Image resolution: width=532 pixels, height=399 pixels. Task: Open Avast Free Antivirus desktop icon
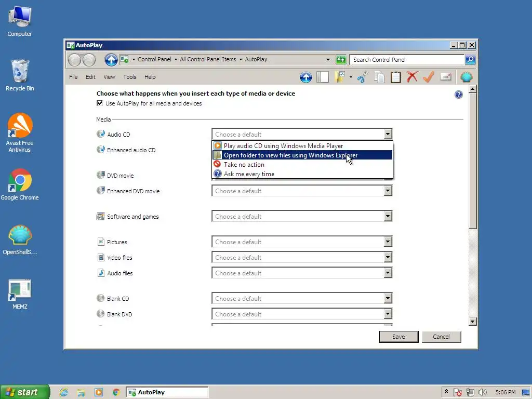(20, 132)
